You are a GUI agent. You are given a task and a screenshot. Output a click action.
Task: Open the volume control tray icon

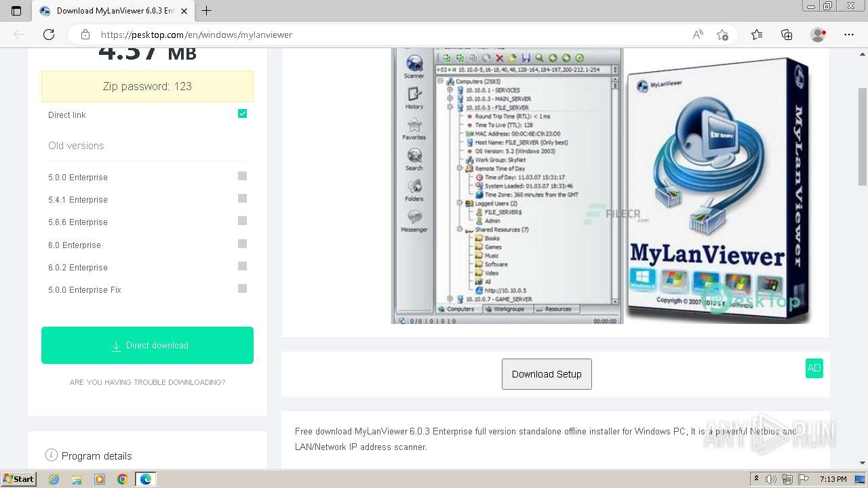[x=772, y=479]
